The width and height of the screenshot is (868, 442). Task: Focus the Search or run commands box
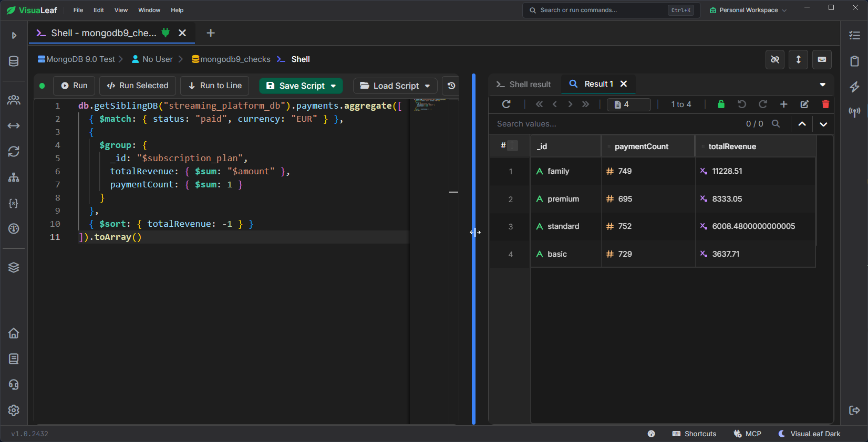[x=612, y=10]
